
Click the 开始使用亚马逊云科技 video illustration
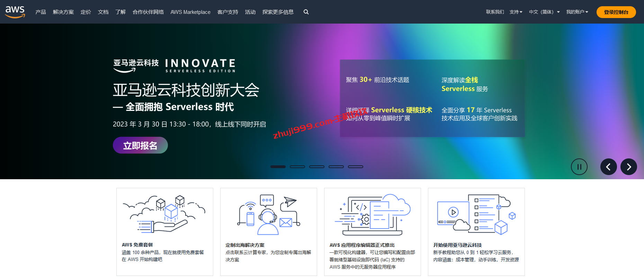[x=476, y=215]
